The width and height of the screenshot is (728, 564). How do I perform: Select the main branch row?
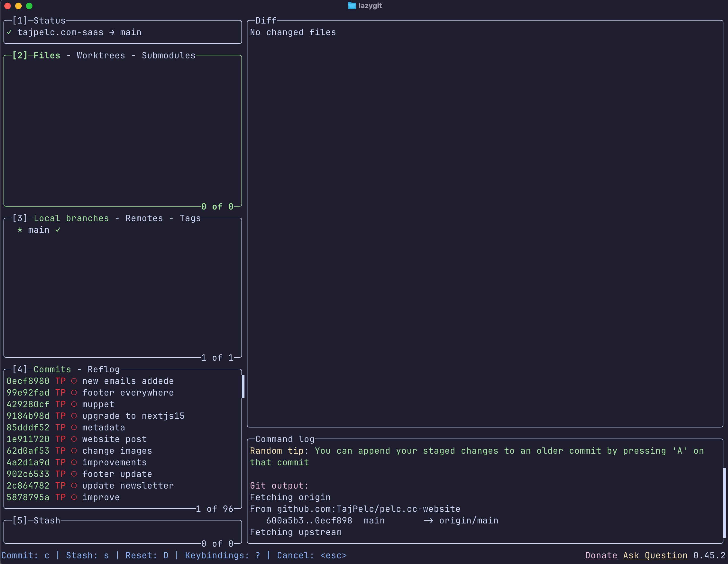122,230
